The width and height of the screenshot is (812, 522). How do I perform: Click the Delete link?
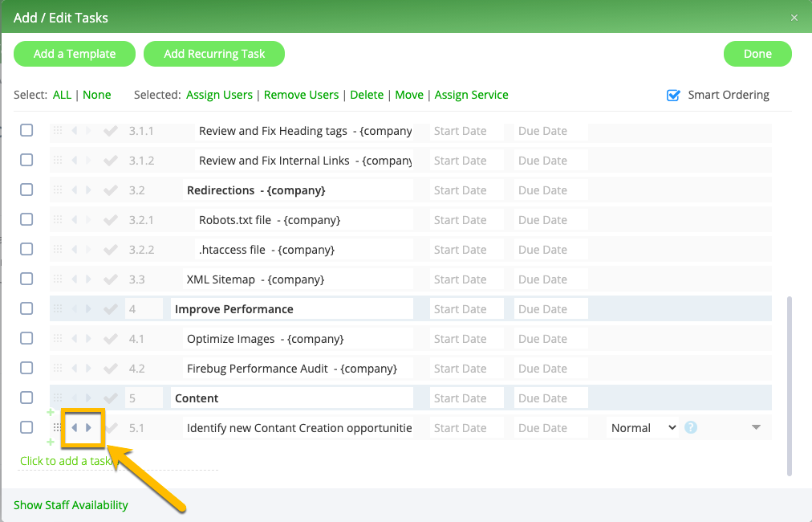point(367,95)
